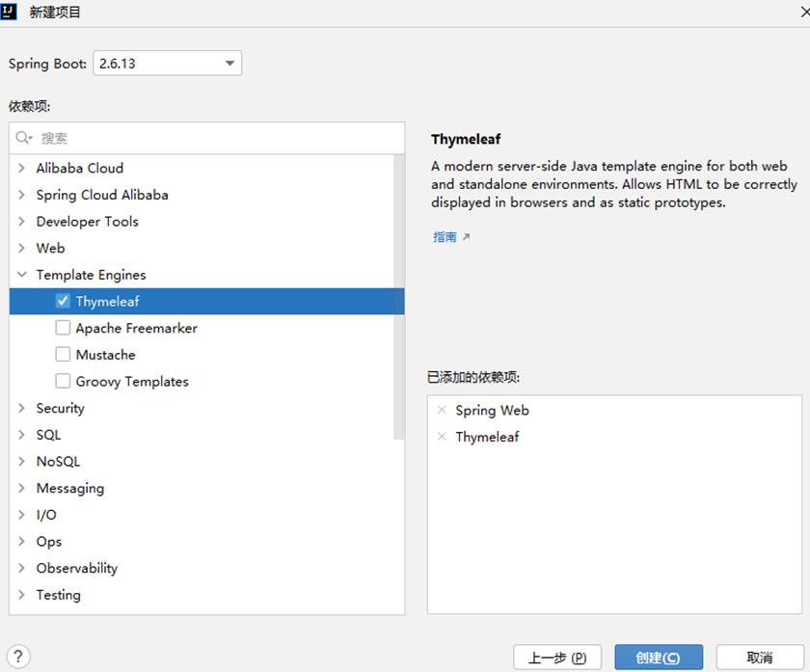Click the help question mark button

18,657
